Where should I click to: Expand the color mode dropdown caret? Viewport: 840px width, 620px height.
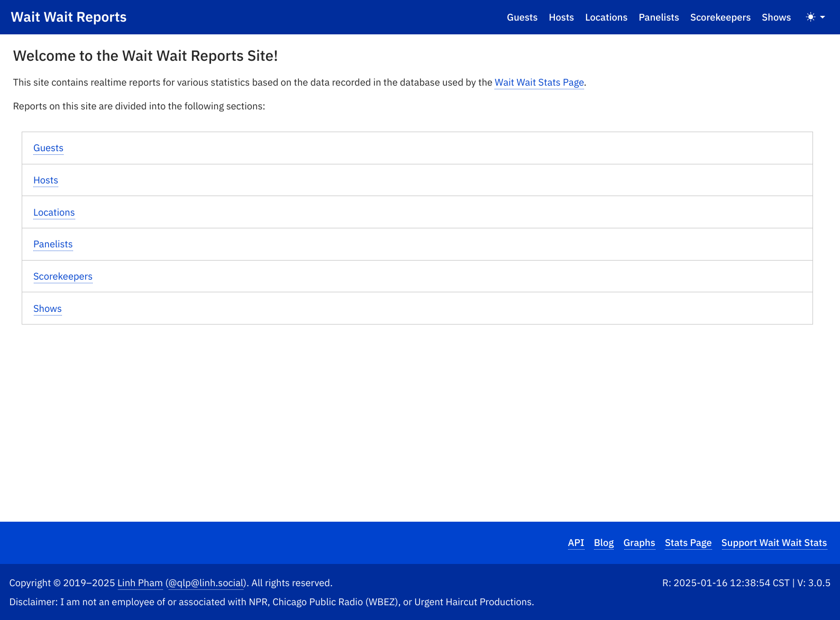pos(823,17)
